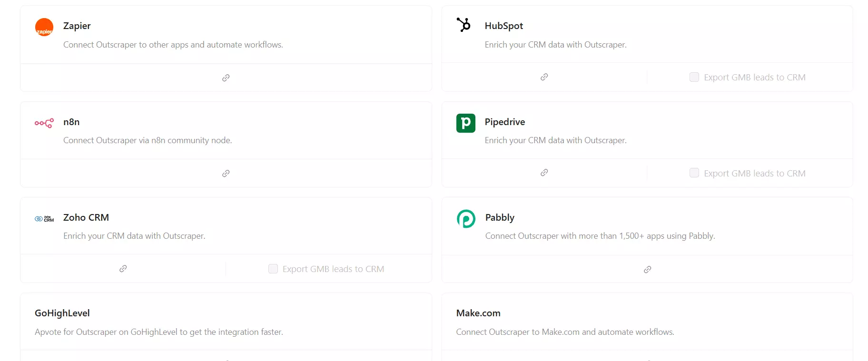Check Zoho CRM Export GMB leads checkbox
Viewport: 868px width, 361px height.
point(273,269)
